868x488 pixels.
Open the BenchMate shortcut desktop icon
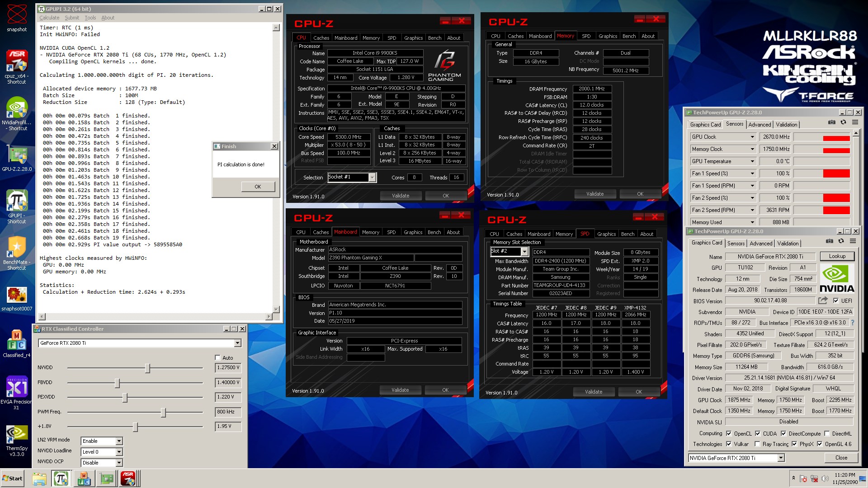(x=17, y=253)
